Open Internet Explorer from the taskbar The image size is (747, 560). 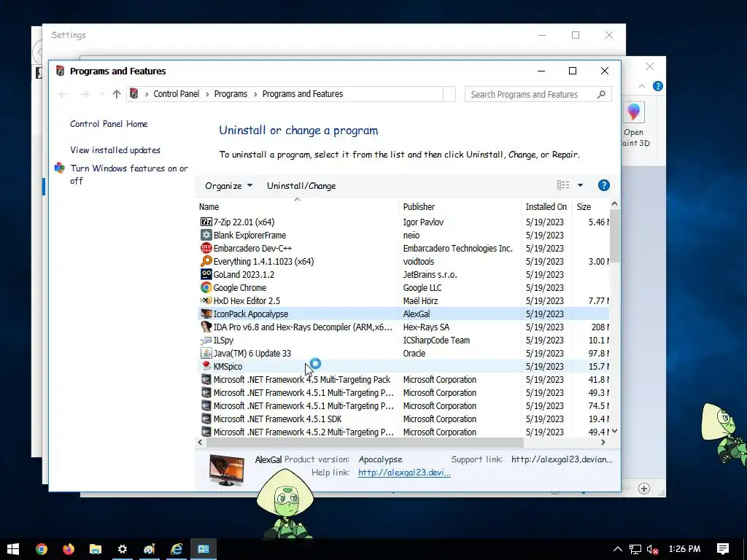click(x=177, y=549)
